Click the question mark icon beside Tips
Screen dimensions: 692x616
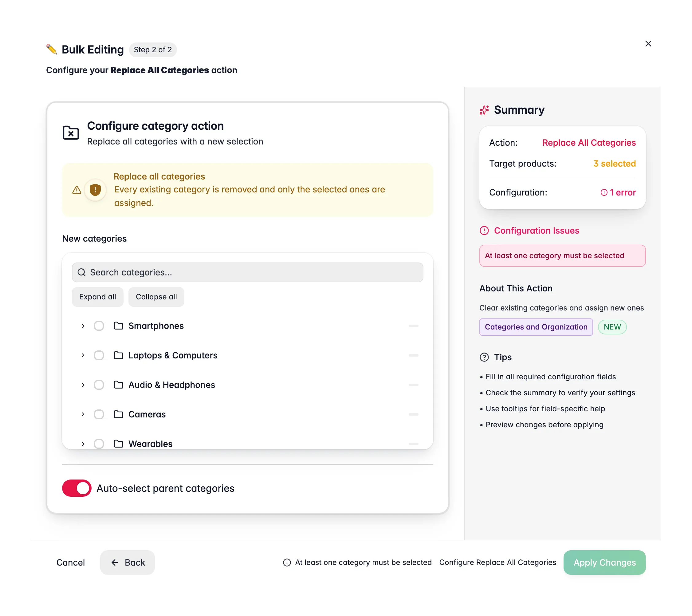click(x=484, y=357)
